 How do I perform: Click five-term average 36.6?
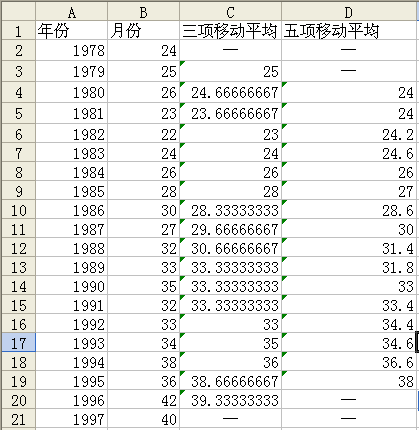pos(350,362)
